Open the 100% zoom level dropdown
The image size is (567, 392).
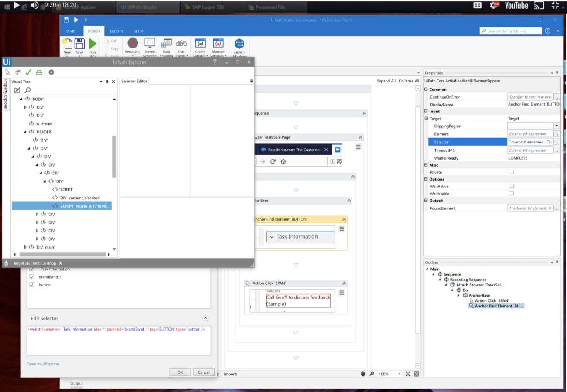pos(400,374)
